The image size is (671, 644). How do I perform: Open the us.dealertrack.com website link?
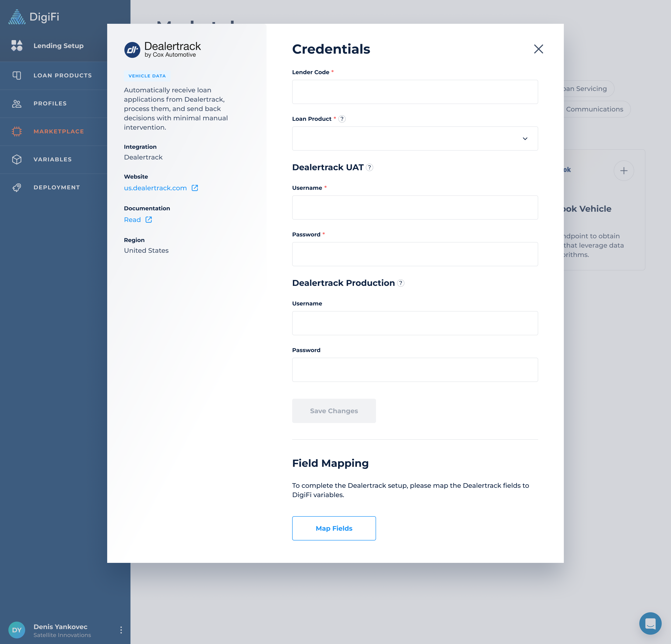pos(155,188)
